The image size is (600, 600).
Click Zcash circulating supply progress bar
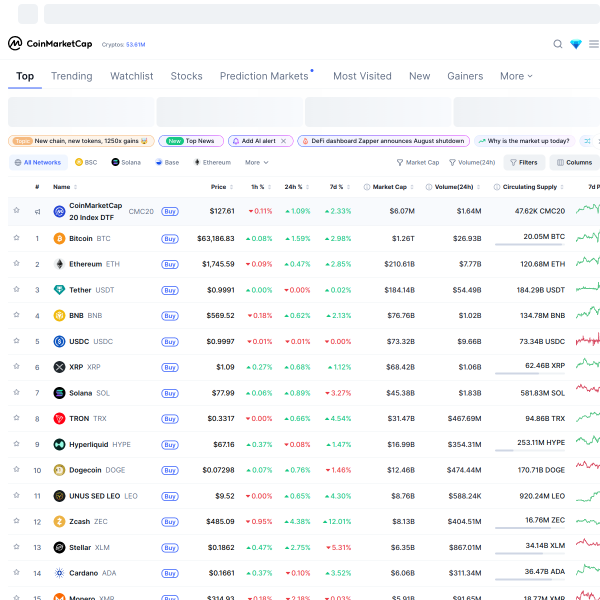point(530,528)
